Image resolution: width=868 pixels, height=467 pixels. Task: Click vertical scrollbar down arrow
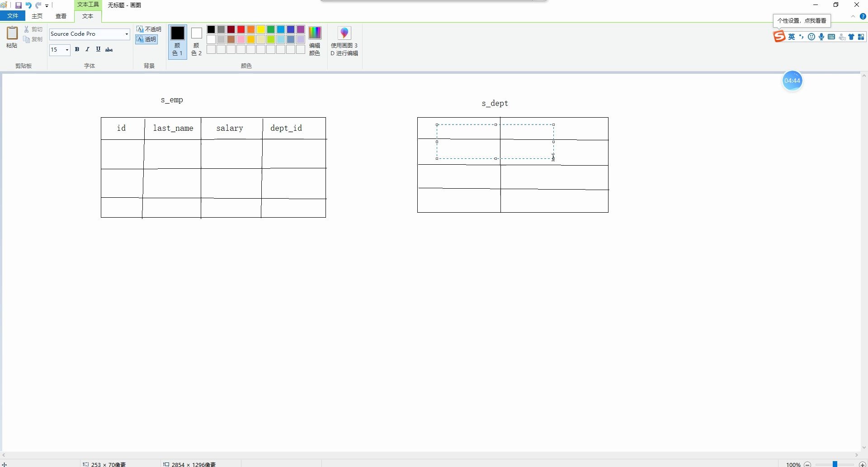click(x=864, y=448)
